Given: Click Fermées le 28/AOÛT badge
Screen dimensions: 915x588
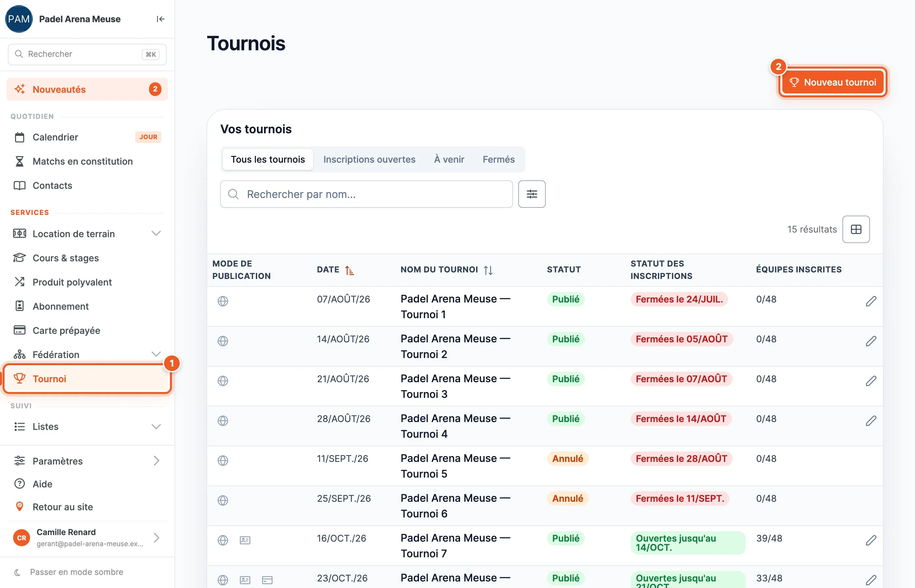Looking at the screenshot, I should tap(681, 459).
